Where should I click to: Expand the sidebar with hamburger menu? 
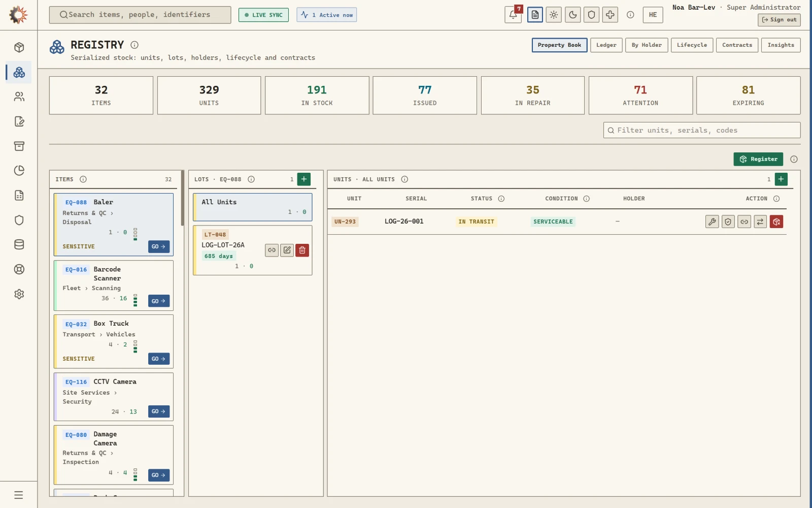[x=19, y=495]
